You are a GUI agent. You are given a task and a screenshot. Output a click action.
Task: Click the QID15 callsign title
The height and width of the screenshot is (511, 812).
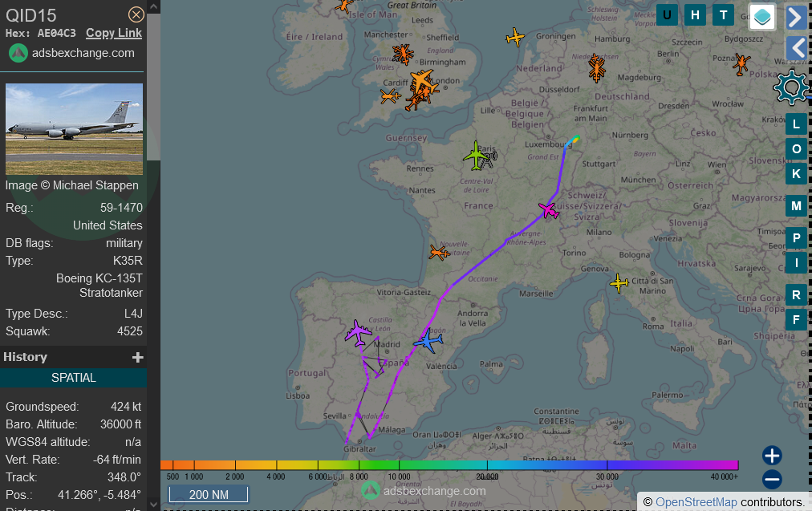(x=31, y=15)
